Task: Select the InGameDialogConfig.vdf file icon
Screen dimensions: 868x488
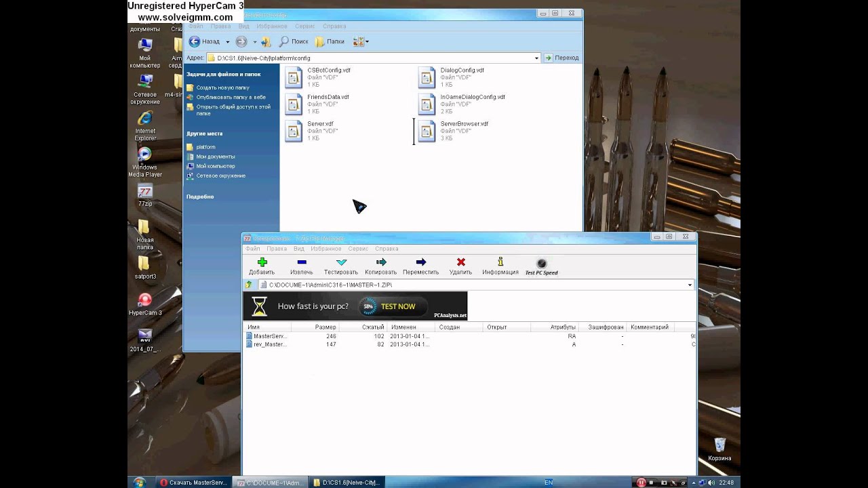Action: [427, 104]
